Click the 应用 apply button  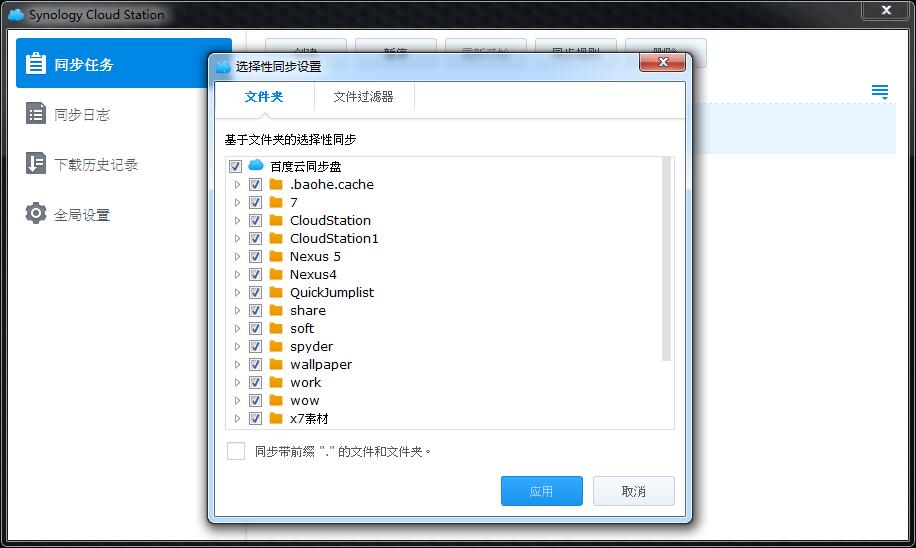click(x=542, y=491)
